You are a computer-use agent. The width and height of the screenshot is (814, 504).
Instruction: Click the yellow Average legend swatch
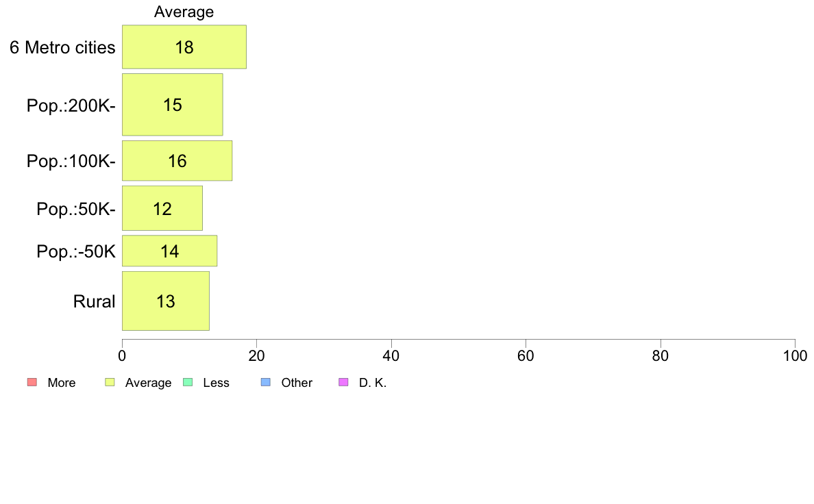pos(110,383)
